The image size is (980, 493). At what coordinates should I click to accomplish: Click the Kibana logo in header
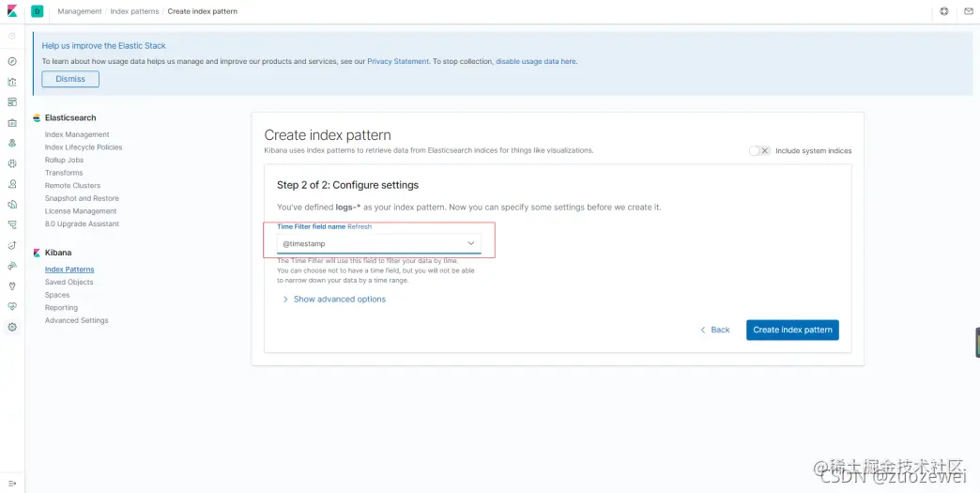[x=12, y=11]
